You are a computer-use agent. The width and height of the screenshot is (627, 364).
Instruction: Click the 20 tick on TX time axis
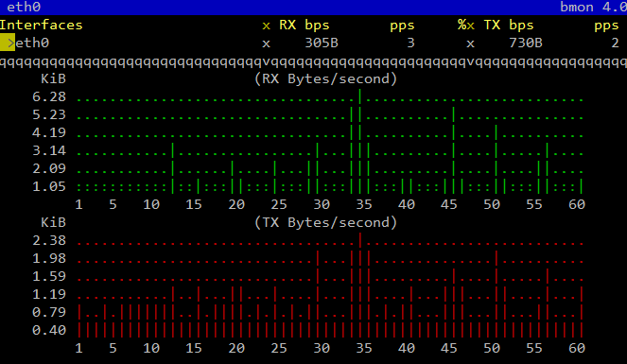coord(236,348)
